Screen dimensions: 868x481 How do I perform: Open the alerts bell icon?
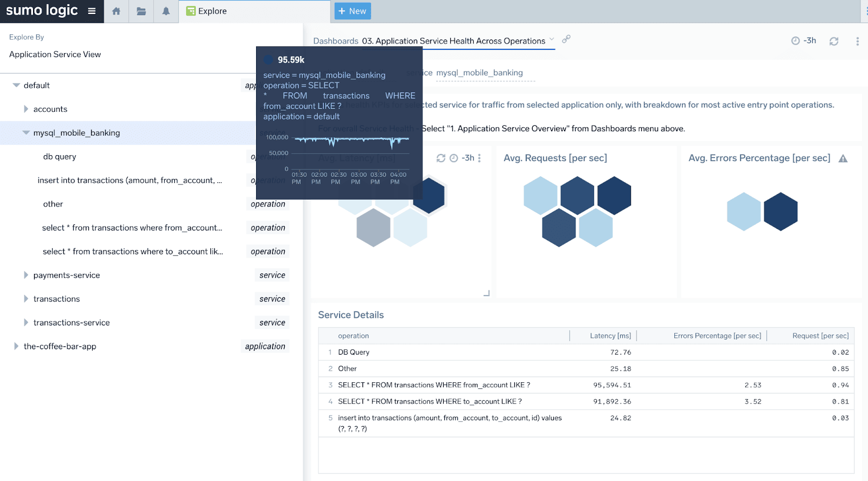(x=166, y=11)
